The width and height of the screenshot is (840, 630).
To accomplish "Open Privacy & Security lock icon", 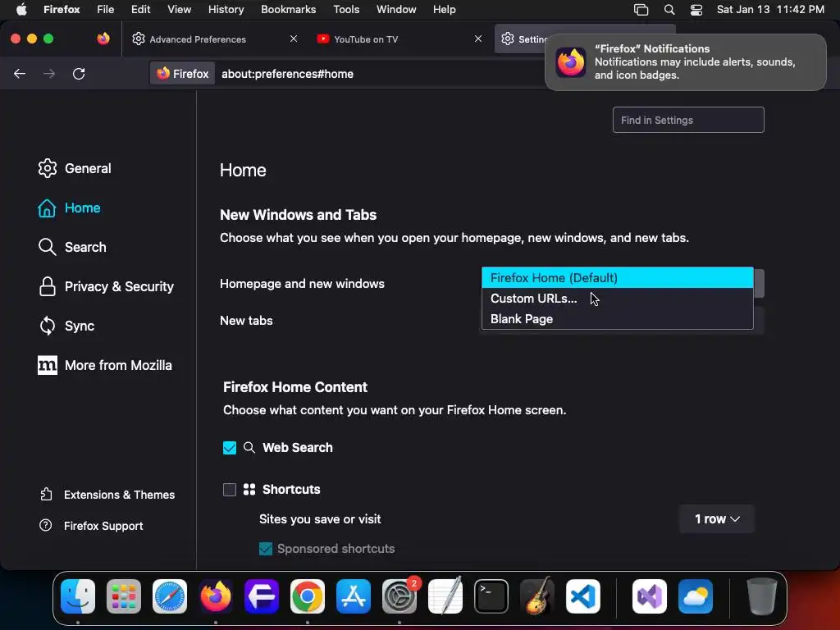I will 47,286.
